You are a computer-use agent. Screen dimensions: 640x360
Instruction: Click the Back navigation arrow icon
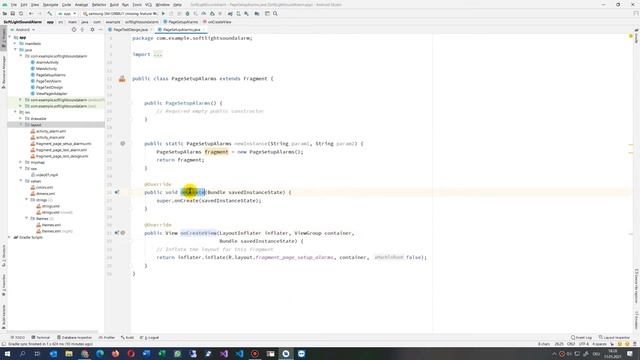click(x=31, y=13)
